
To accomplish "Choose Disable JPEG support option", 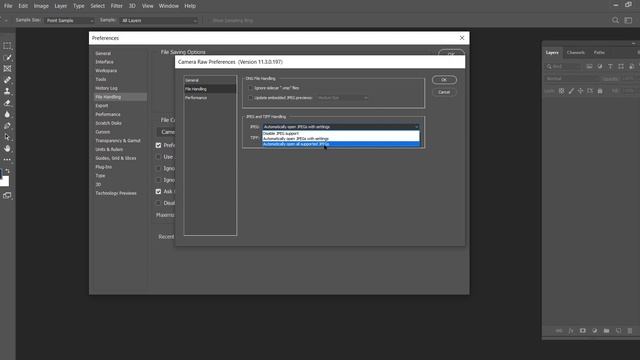I will 341,133.
